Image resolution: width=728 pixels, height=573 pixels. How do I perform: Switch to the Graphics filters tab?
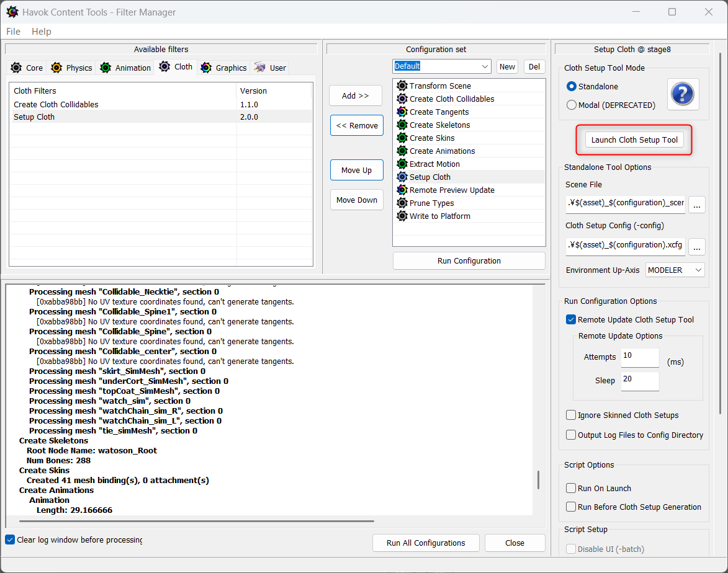(224, 68)
